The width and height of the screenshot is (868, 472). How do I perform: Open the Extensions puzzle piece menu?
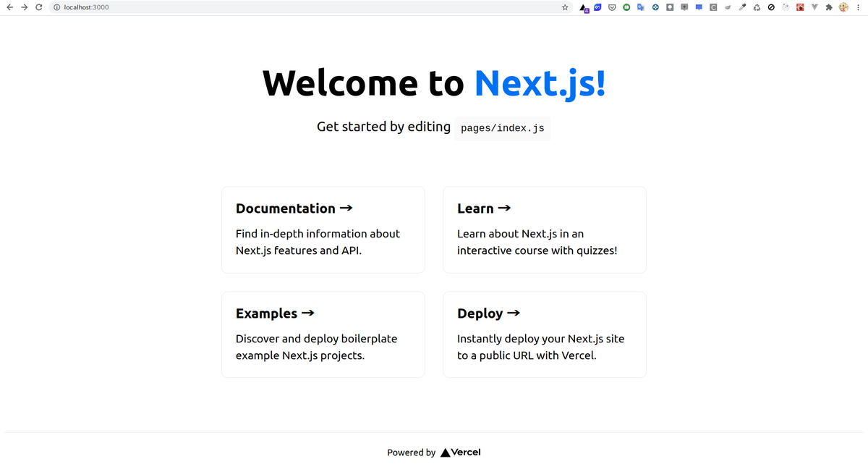[x=829, y=7]
